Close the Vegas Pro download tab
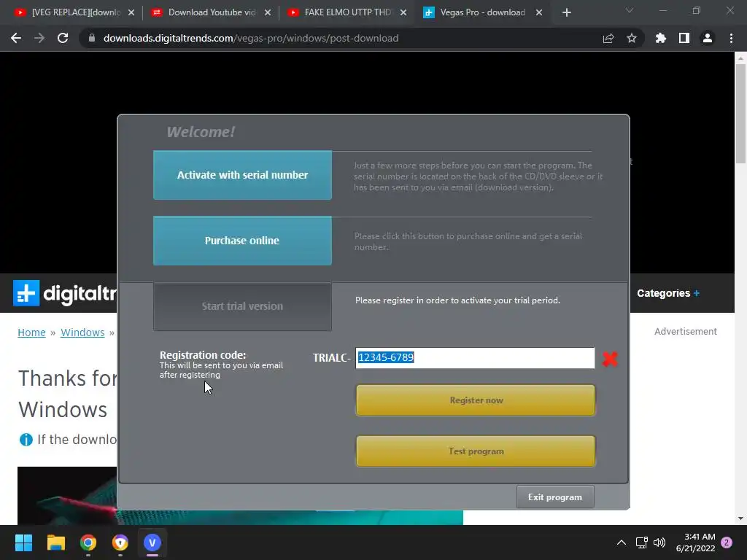This screenshot has height=560, width=747. 539,12
